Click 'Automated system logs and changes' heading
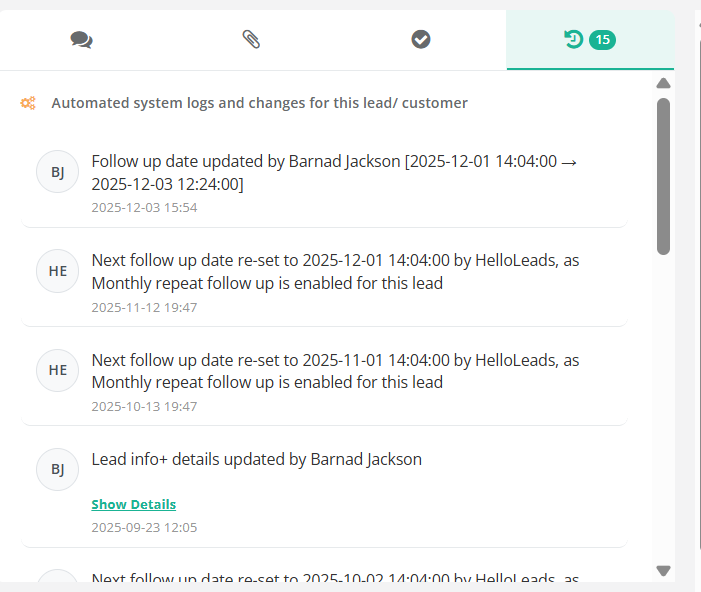 (259, 103)
